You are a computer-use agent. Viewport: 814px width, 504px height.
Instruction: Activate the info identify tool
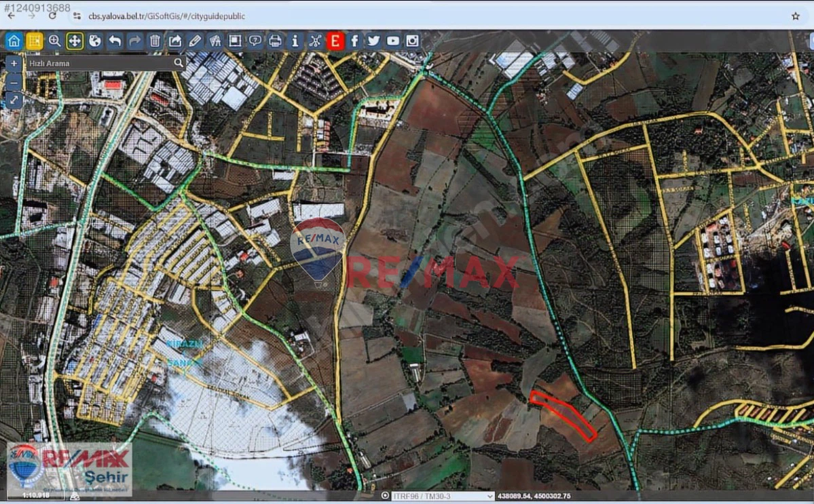pyautogui.click(x=295, y=41)
